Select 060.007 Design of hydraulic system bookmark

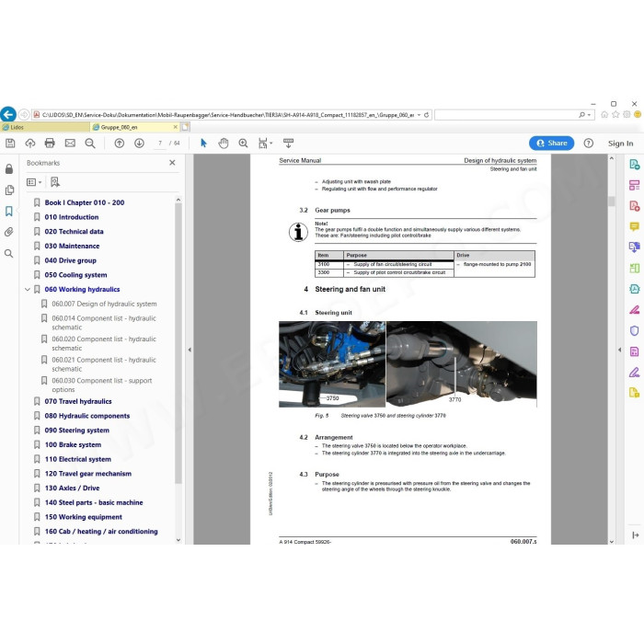pyautogui.click(x=104, y=304)
